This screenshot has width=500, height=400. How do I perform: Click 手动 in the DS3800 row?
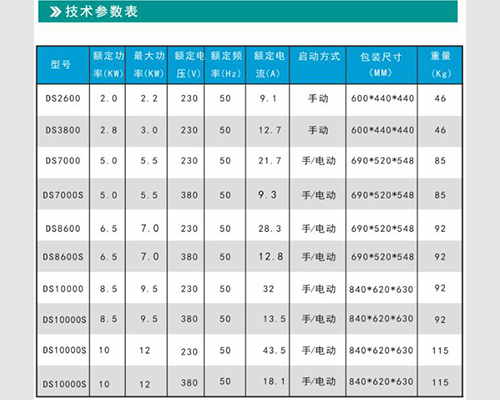[318, 130]
